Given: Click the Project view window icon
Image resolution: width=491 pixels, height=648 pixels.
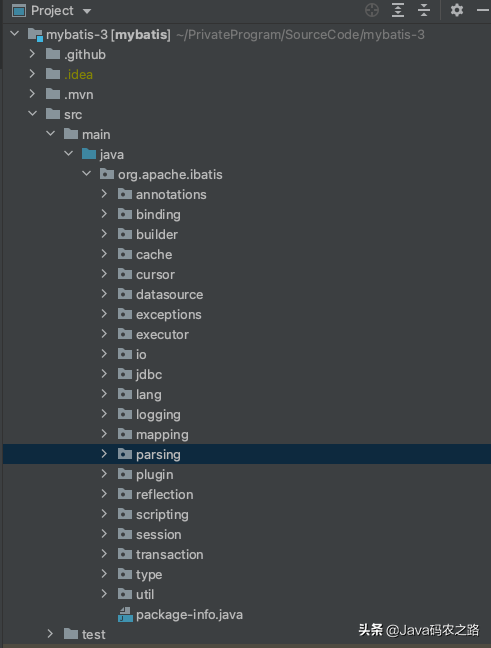Looking at the screenshot, I should click(19, 11).
